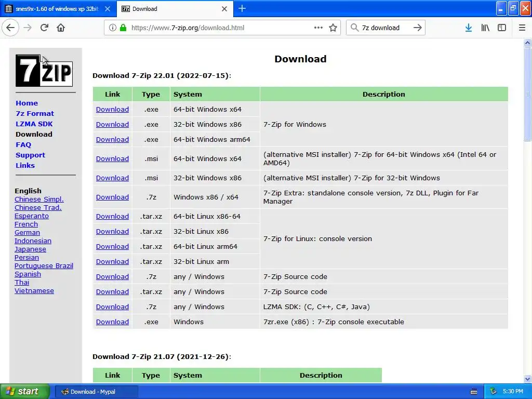Download the 7-Zip Extra .7z package
This screenshot has height=399, width=532.
point(112,197)
